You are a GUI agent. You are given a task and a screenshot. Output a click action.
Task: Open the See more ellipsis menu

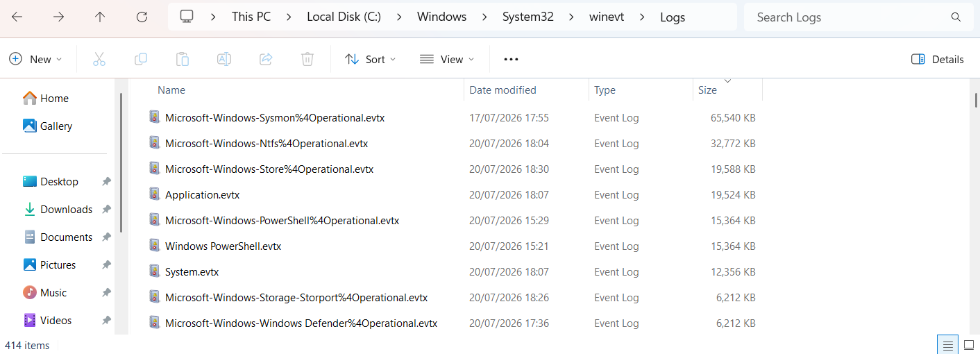coord(512,60)
